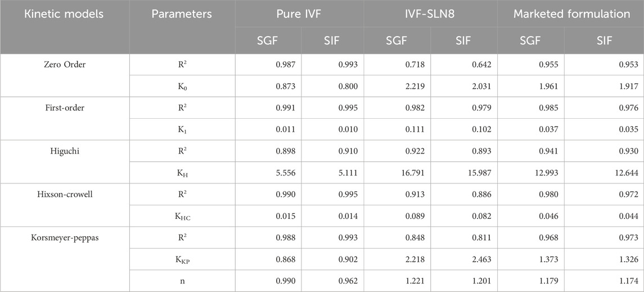This screenshot has width=644, height=292.
Task: Click the Kinetic models column header
Action: [x=65, y=14]
